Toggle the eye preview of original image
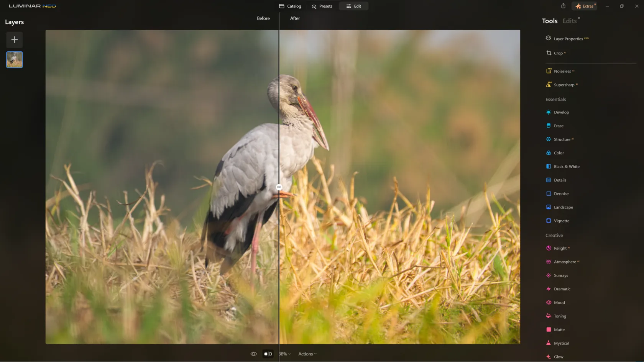 (x=253, y=354)
